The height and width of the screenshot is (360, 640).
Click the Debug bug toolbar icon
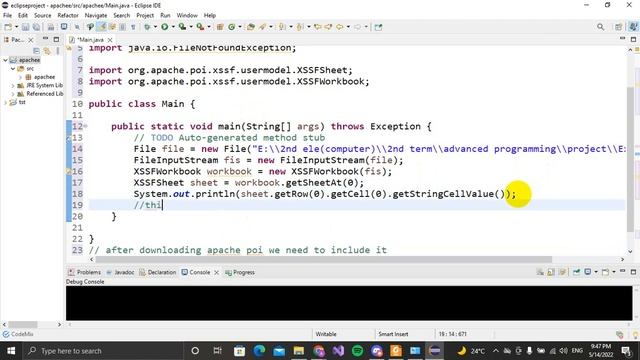tap(147, 27)
